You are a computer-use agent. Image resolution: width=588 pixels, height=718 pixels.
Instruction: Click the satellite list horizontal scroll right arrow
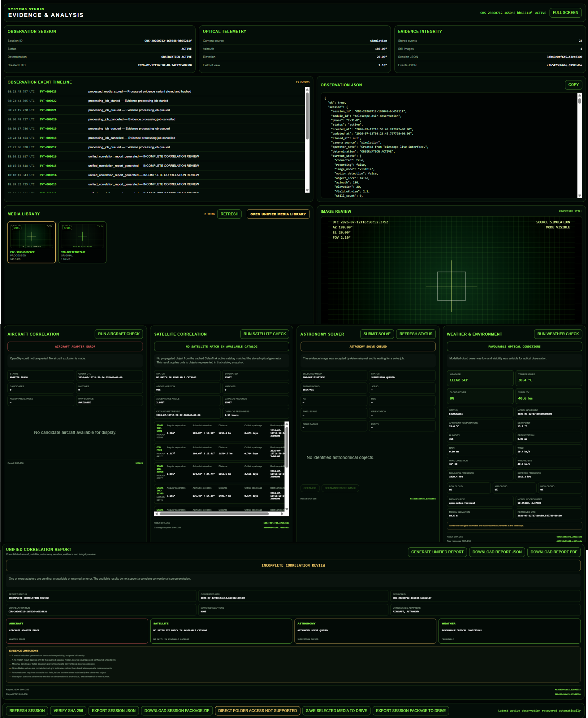point(282,514)
